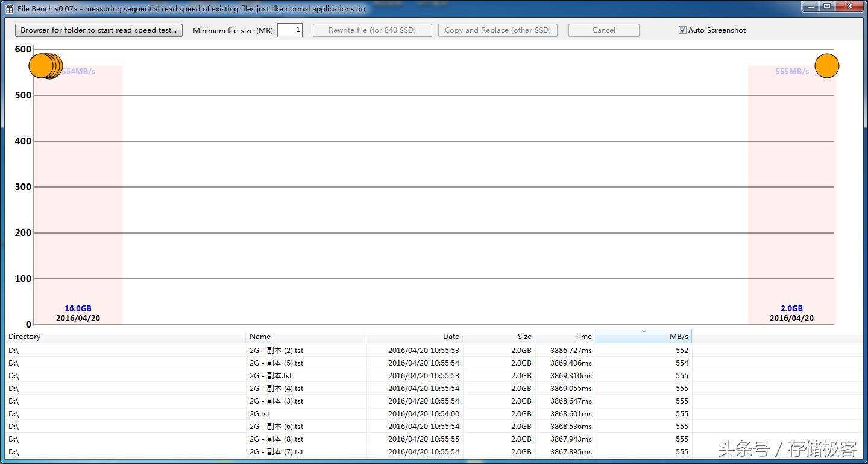Sort list by Directory column header

click(125, 336)
